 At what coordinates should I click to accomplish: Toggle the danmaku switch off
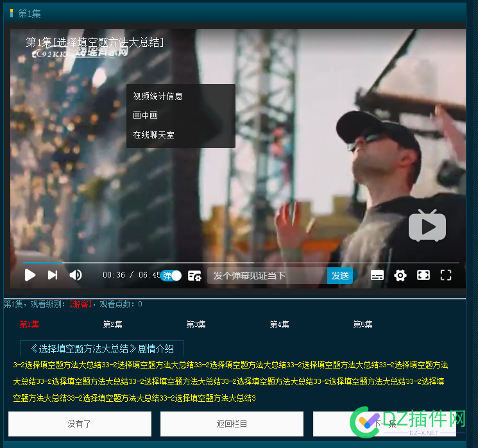(x=171, y=276)
